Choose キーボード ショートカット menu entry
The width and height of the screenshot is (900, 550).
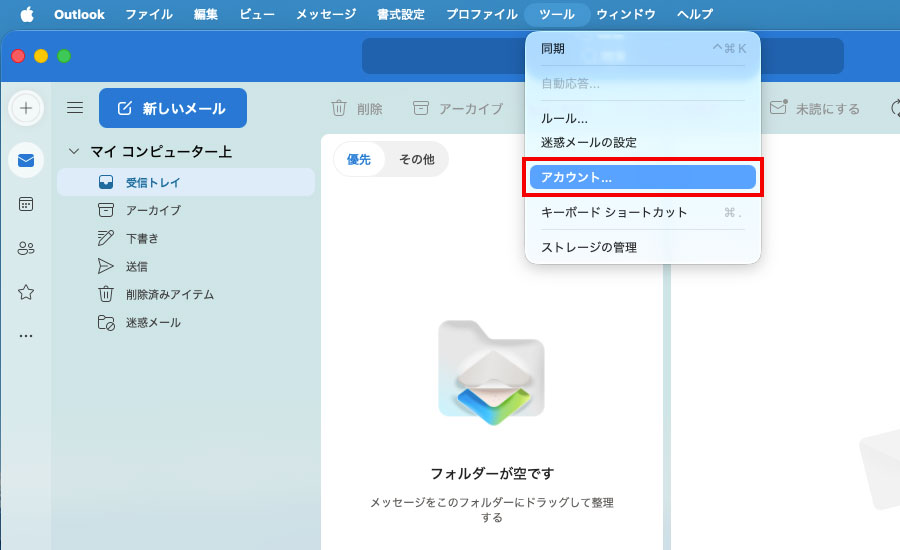point(643,212)
